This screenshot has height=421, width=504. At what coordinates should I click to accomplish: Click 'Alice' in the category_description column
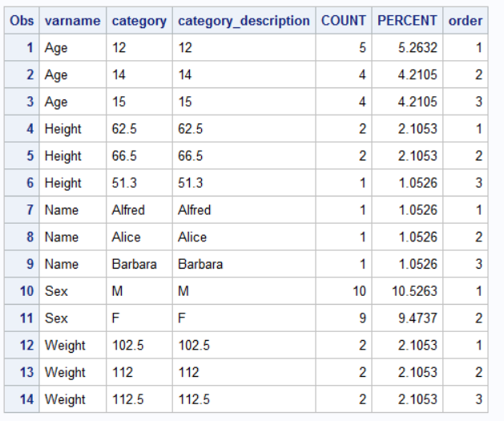coord(192,237)
